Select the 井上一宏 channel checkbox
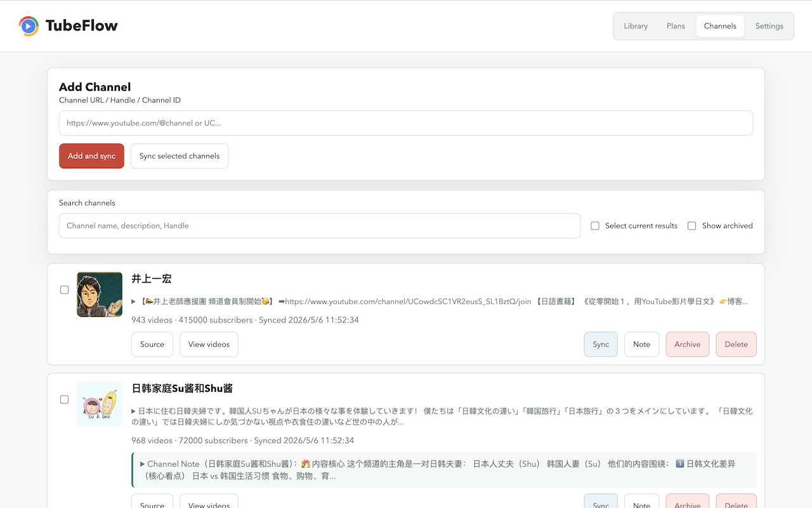Screen dimensions: 812x508 click(x=64, y=290)
